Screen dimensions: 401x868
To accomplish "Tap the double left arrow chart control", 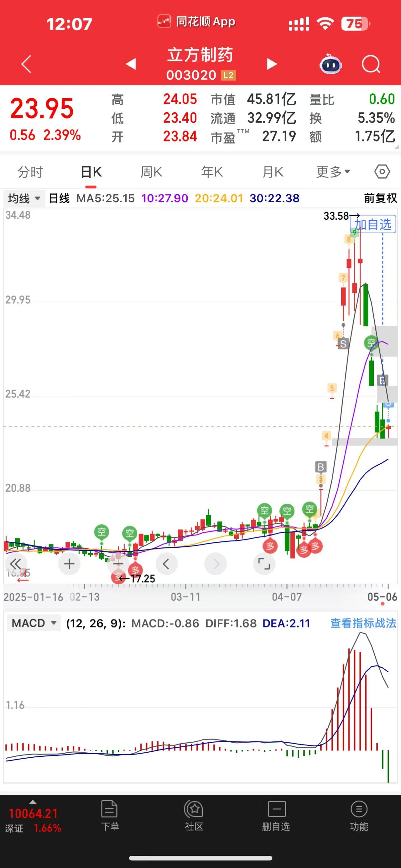I will (15, 564).
